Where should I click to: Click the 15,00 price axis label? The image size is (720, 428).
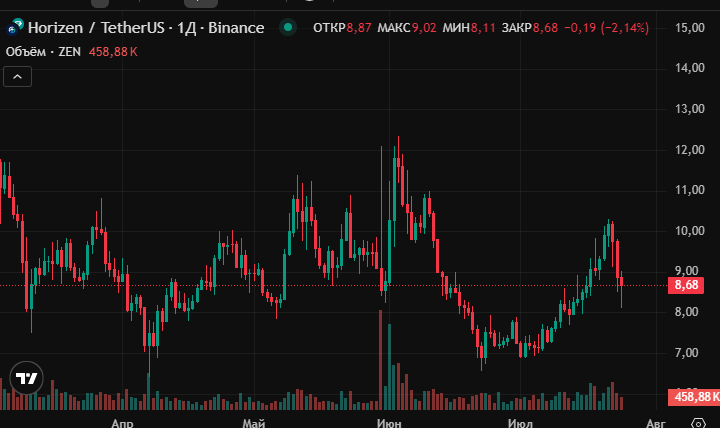pyautogui.click(x=690, y=28)
